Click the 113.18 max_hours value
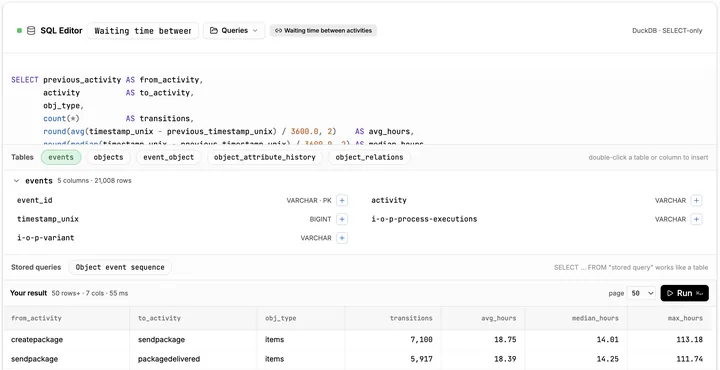Screen dimensions: 720x370 [x=690, y=340]
